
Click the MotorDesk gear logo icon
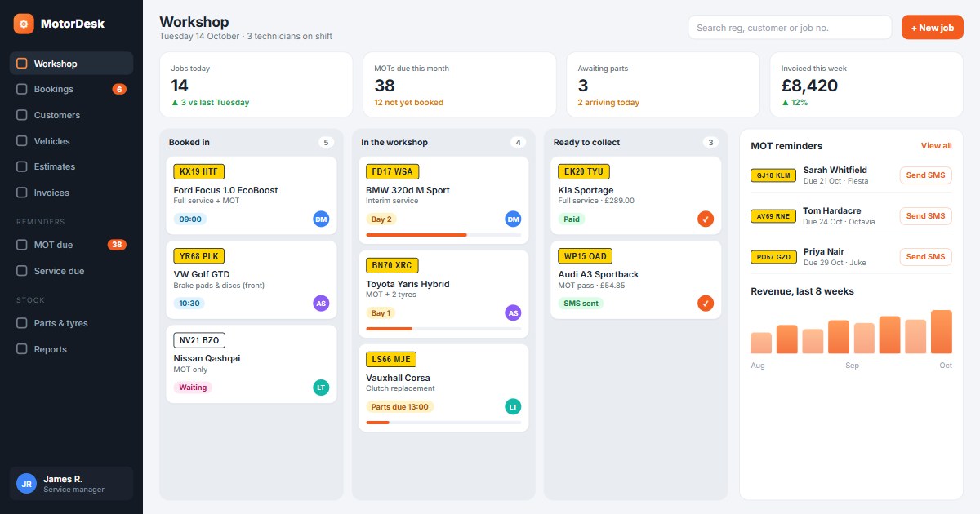coord(24,24)
